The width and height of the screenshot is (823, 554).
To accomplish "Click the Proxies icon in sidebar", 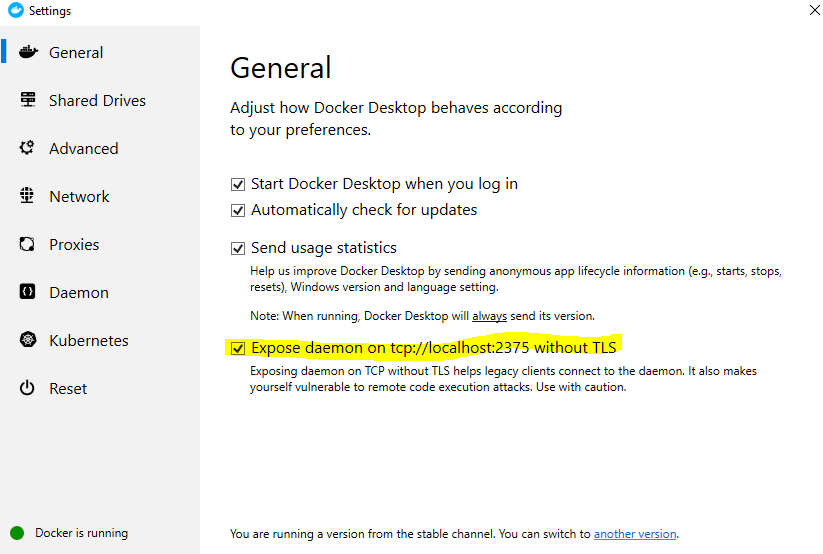I will (27, 244).
